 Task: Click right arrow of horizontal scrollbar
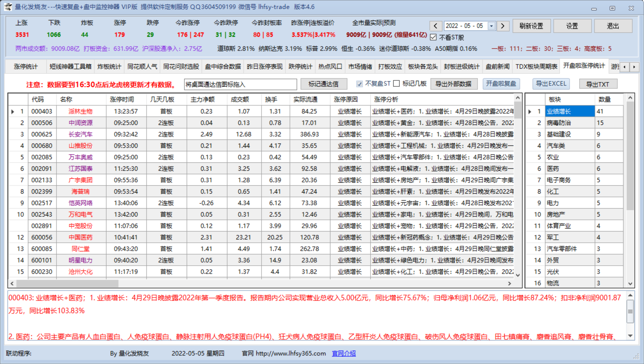(x=509, y=284)
